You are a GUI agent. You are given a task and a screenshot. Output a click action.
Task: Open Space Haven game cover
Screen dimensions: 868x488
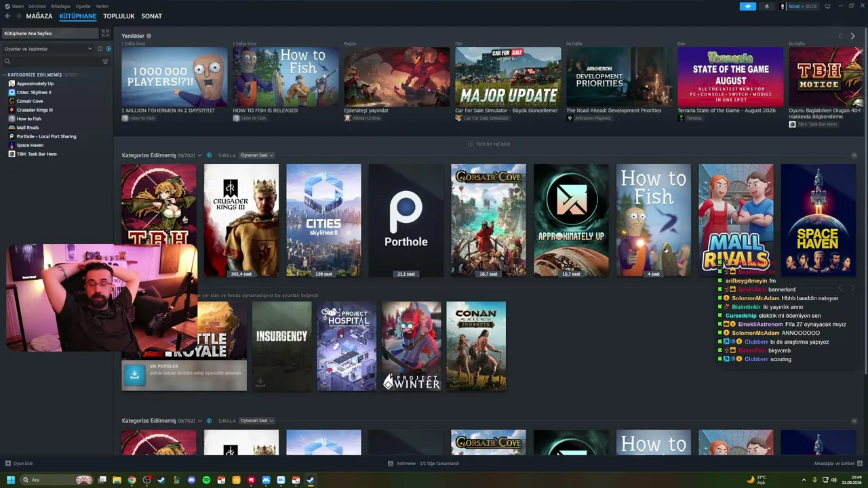(818, 220)
